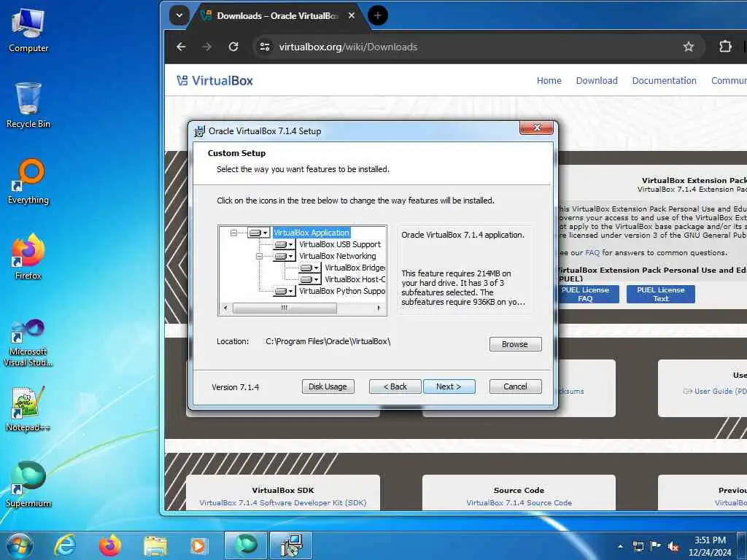The width and height of the screenshot is (747, 560).
Task: Open VirtualBox Host-Only feature install dropdown
Action: [309, 279]
